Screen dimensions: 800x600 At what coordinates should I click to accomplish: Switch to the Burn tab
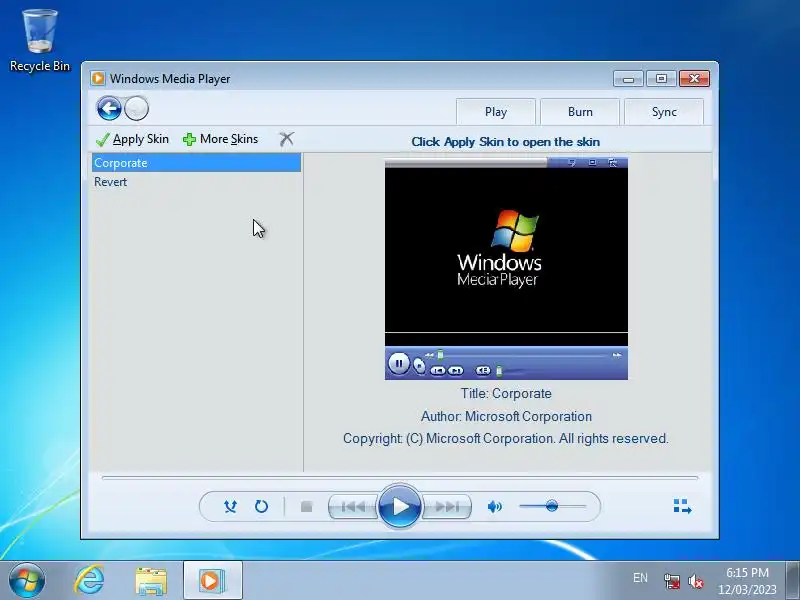580,112
